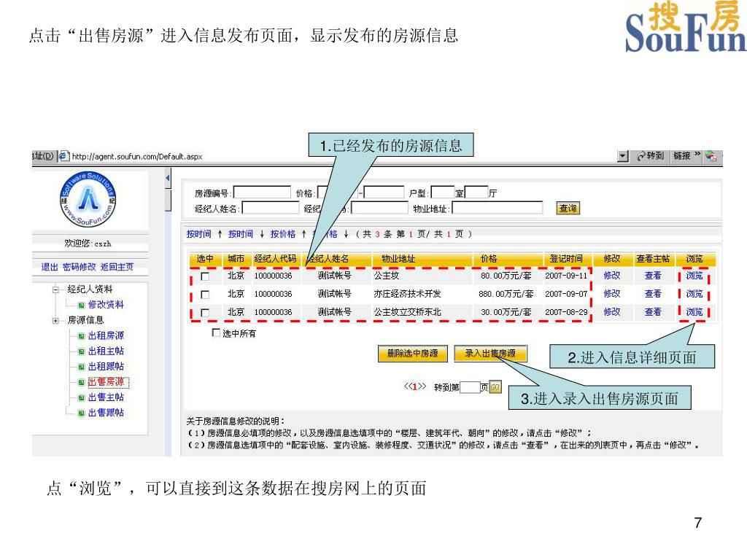Screen dimensions: 747x560
Task: Check the box for the 公主坟立交桥东北 row
Action: [205, 312]
